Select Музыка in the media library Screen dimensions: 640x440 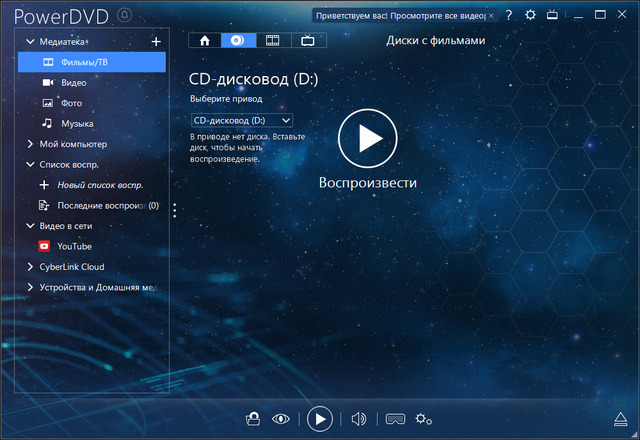pyautogui.click(x=77, y=123)
